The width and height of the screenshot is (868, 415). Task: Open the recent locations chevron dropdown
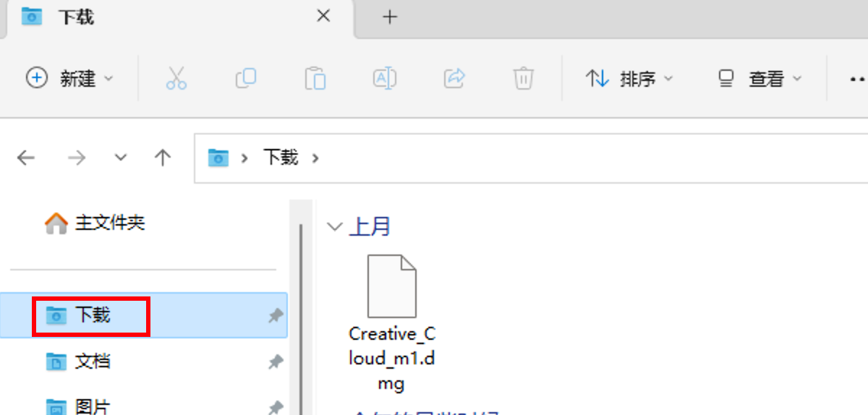click(121, 158)
